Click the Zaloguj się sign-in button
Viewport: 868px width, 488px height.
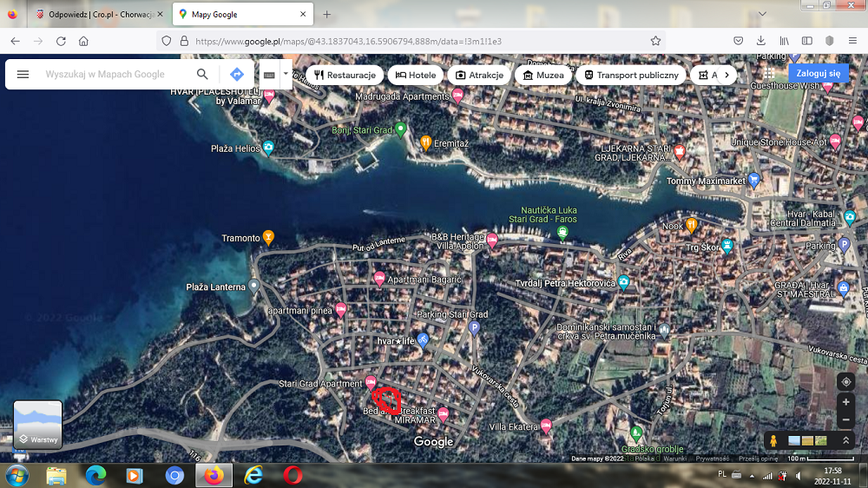click(x=818, y=74)
